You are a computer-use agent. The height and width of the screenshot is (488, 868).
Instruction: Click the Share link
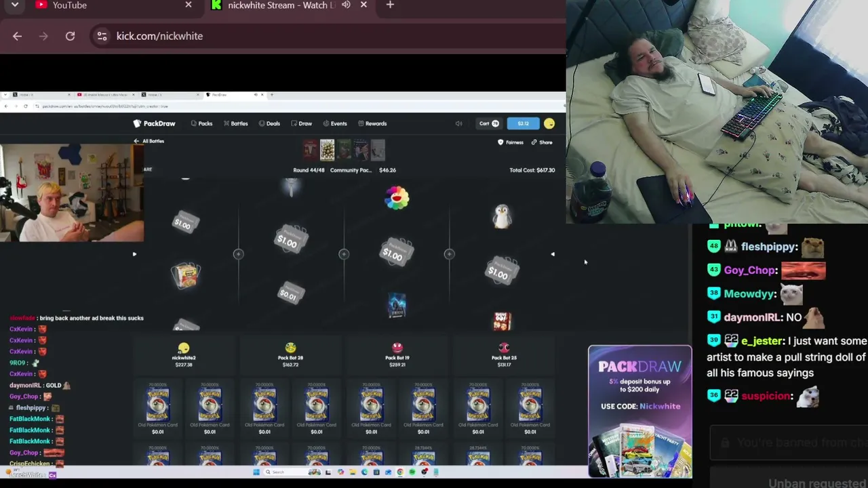tap(542, 142)
